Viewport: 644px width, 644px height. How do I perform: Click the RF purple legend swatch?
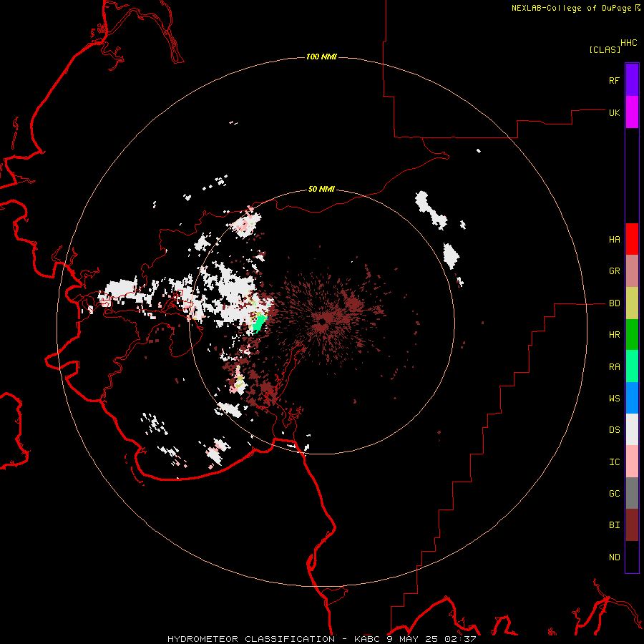(632, 80)
